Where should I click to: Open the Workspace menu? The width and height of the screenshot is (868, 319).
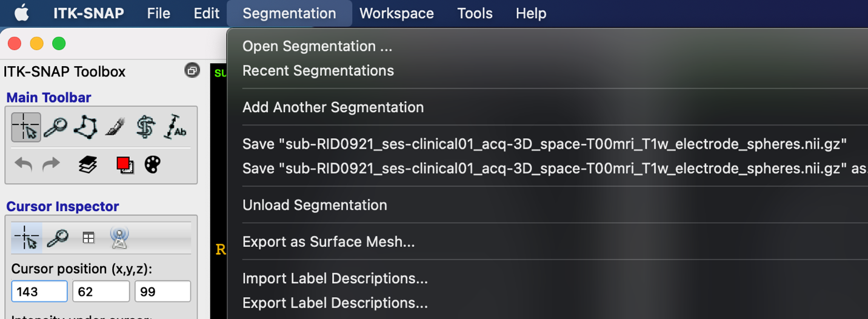396,13
